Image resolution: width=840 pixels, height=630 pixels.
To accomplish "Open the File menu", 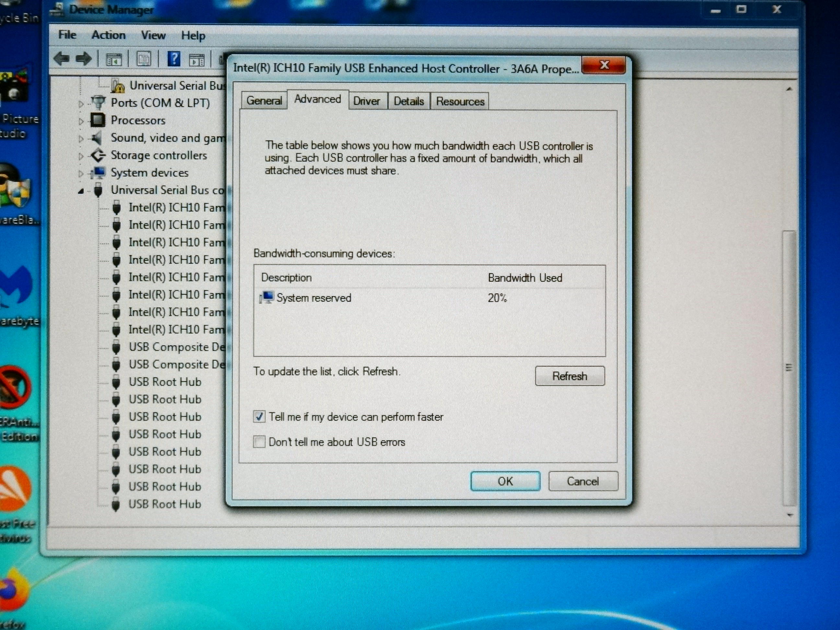I will click(67, 35).
